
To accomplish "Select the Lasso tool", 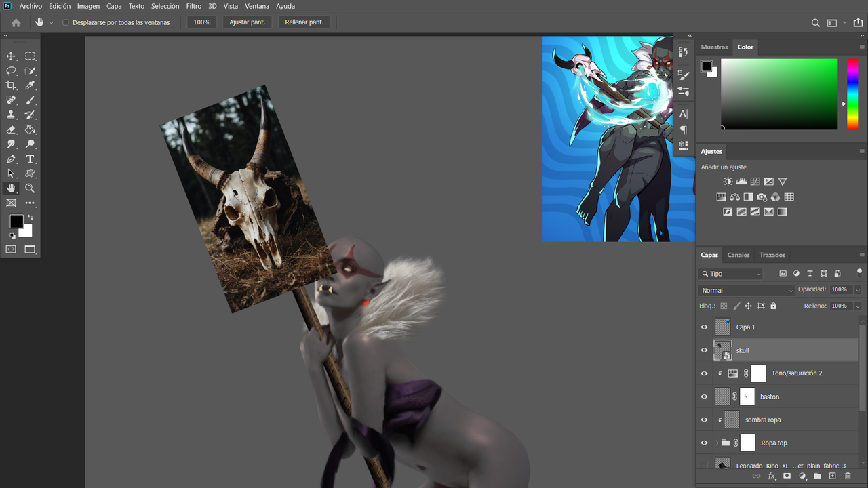I will pos(11,71).
